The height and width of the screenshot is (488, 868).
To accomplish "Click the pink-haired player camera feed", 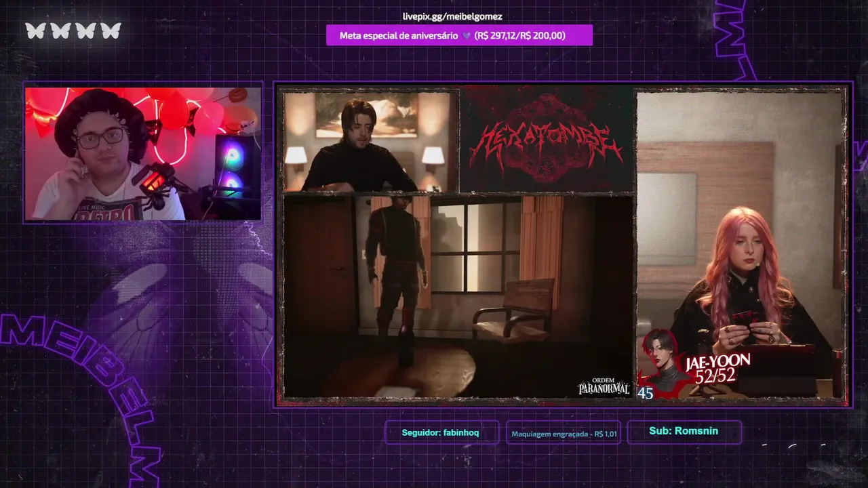I will pyautogui.click(x=741, y=244).
